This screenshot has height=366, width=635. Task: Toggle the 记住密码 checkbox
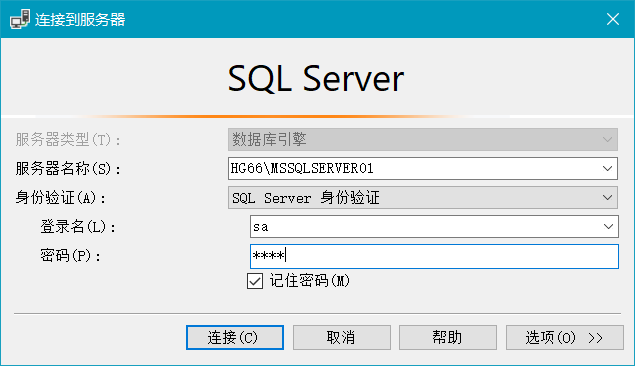click(x=255, y=281)
